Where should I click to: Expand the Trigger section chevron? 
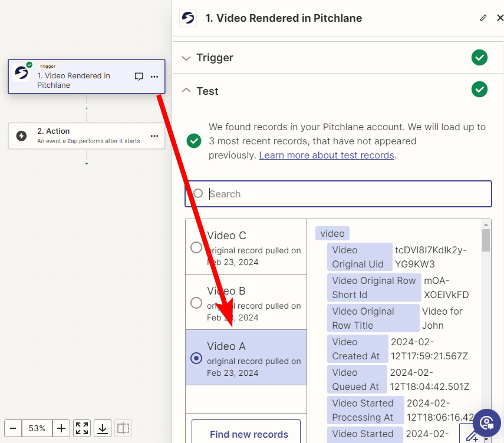coord(186,58)
